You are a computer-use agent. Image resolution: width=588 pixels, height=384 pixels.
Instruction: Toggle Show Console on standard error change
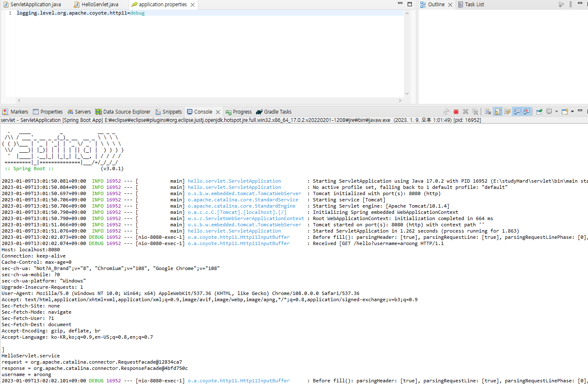point(526,111)
